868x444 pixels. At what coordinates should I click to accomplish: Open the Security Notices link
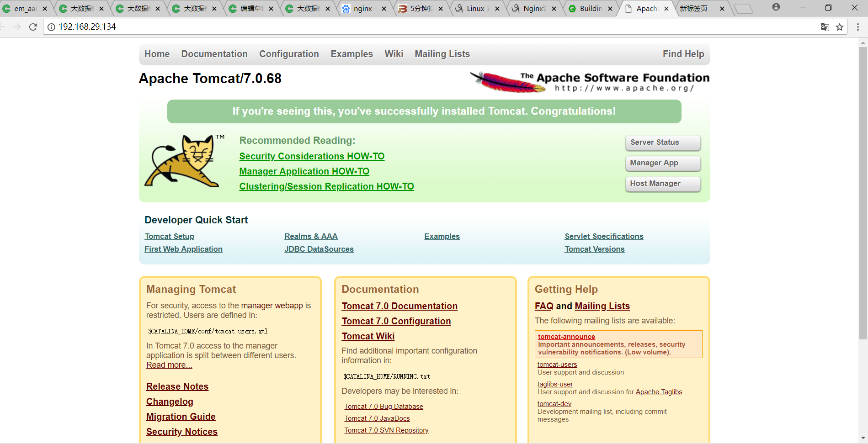[x=182, y=432]
